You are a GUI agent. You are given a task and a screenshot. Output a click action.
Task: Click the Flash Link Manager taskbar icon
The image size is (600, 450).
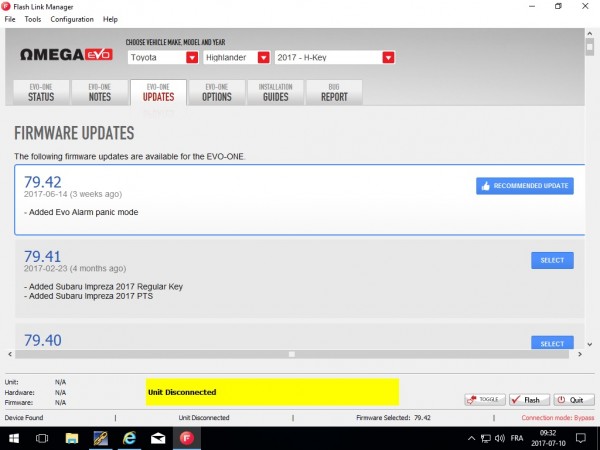coord(185,438)
